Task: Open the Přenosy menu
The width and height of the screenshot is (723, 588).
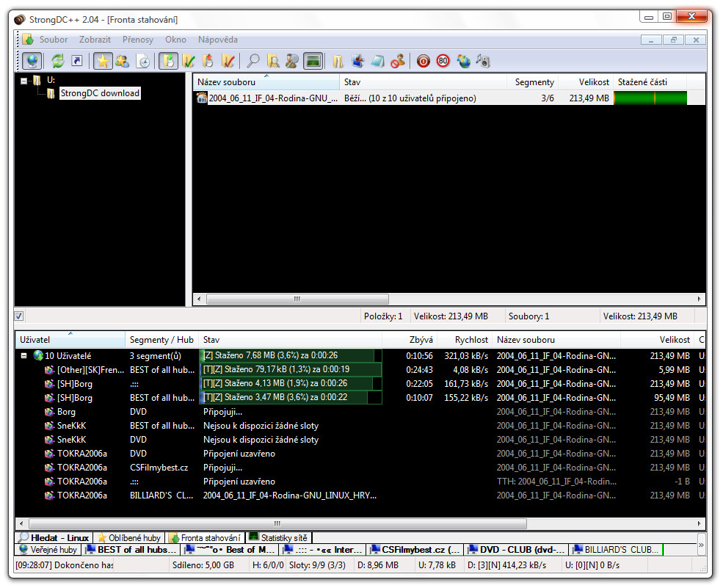Action: click(x=138, y=40)
